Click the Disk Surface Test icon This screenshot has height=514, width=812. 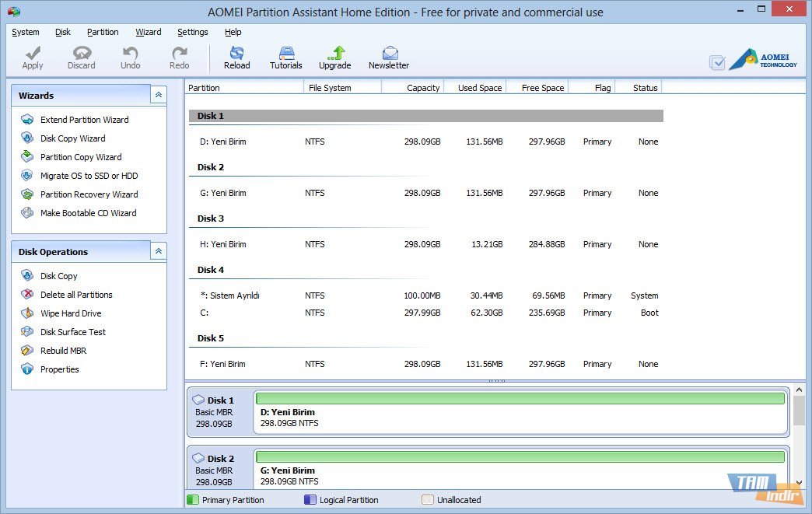27,332
